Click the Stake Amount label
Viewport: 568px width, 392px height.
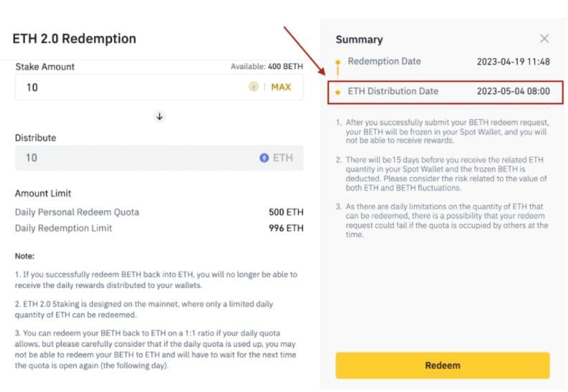pos(45,67)
